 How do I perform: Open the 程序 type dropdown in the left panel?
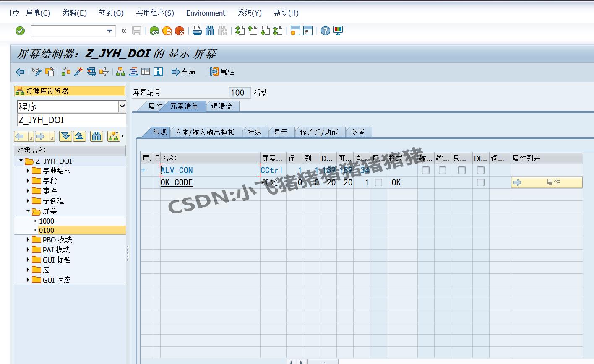point(122,107)
